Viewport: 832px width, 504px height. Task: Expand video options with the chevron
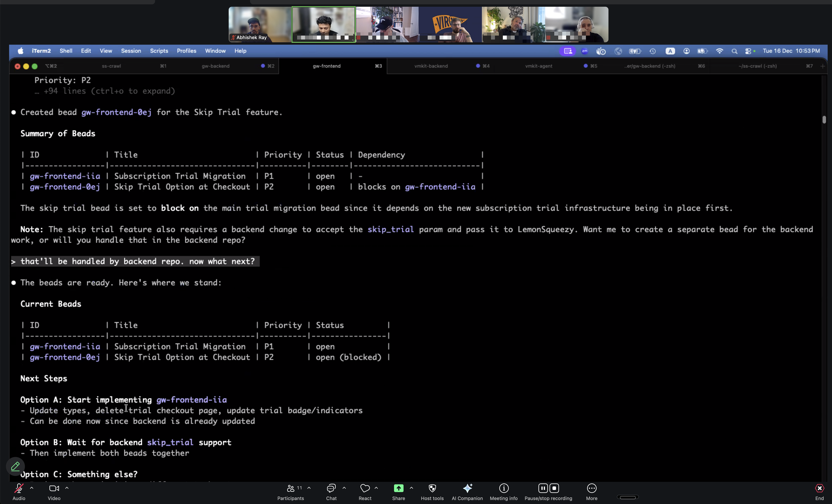(x=67, y=488)
